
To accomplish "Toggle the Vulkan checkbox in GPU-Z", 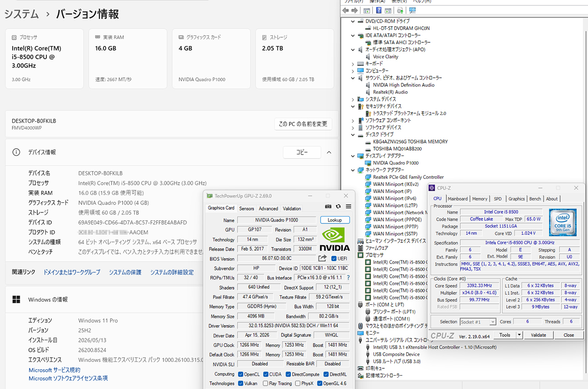I will point(241,383).
